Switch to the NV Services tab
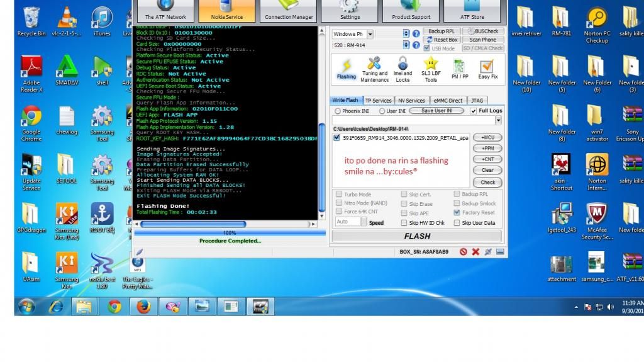Viewport: 644px width, 362px height. point(411,100)
